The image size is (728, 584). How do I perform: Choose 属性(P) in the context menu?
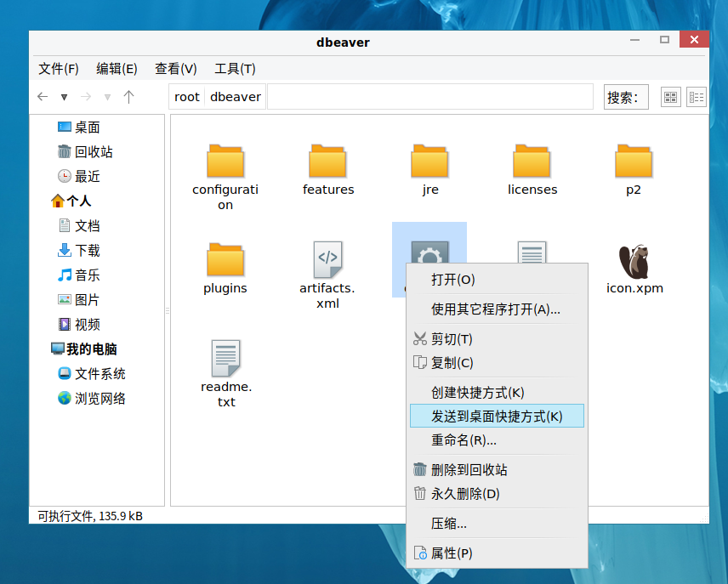pos(497,553)
